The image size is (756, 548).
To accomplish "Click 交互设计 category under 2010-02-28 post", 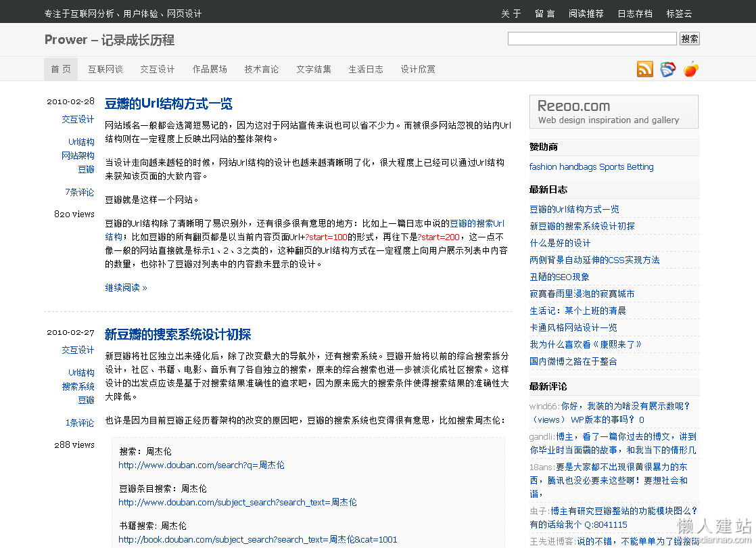I will (x=78, y=119).
